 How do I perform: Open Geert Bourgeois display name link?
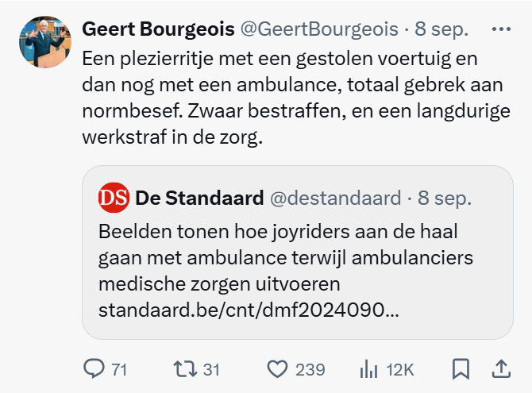tap(158, 29)
